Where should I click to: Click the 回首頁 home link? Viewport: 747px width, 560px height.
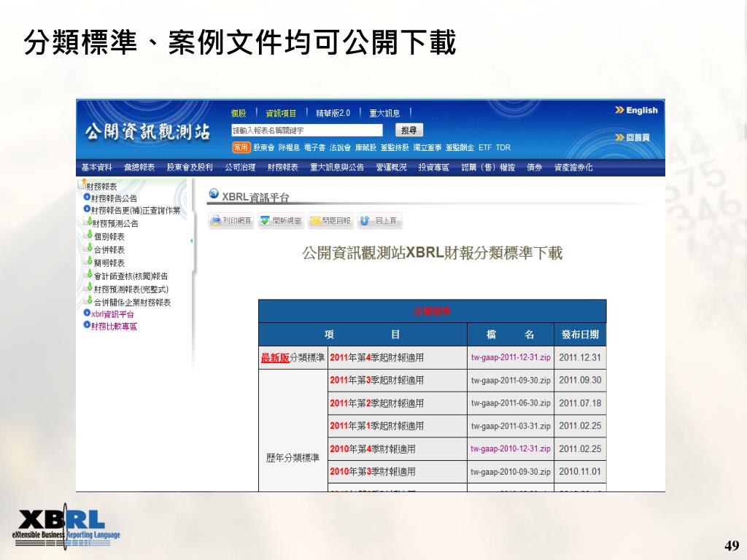632,137
